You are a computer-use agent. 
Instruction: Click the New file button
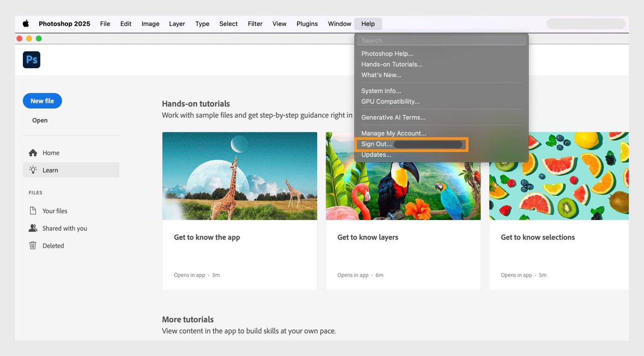pos(42,100)
